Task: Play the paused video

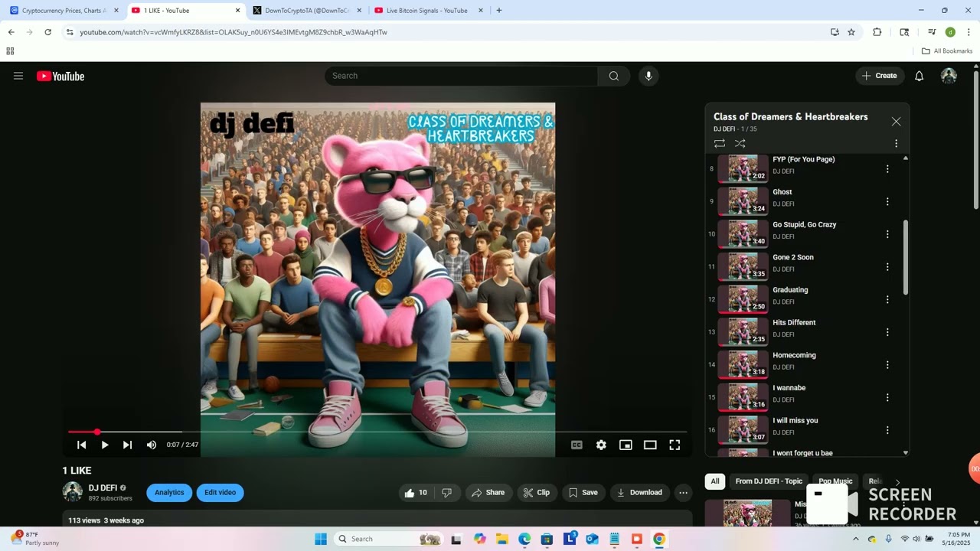Action: click(105, 445)
